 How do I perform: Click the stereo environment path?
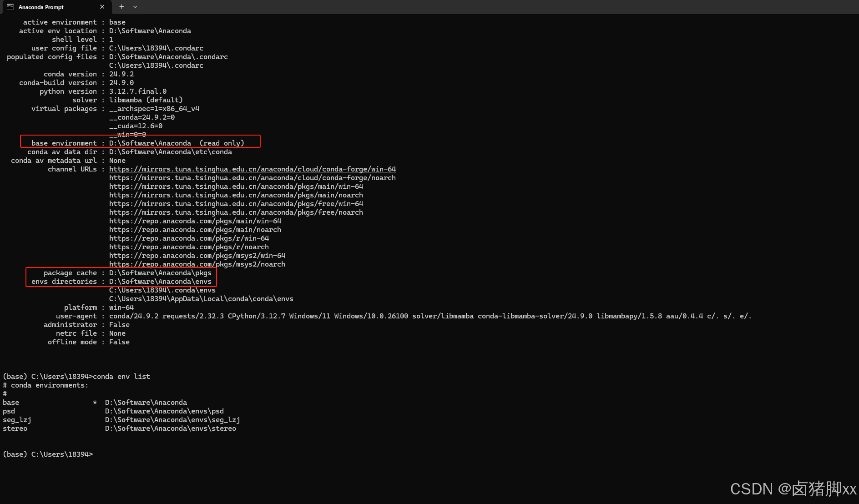tap(170, 428)
